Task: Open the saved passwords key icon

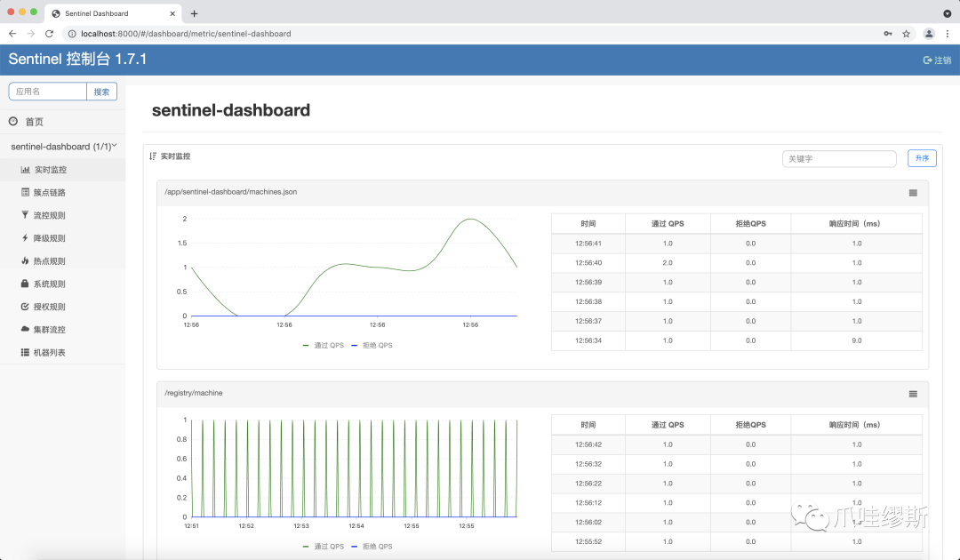Action: tap(888, 34)
